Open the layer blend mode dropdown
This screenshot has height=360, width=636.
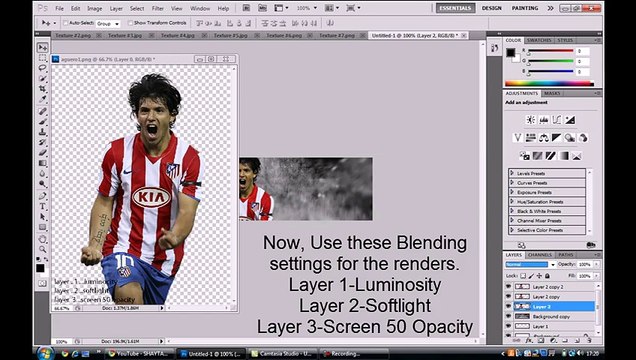click(x=531, y=264)
